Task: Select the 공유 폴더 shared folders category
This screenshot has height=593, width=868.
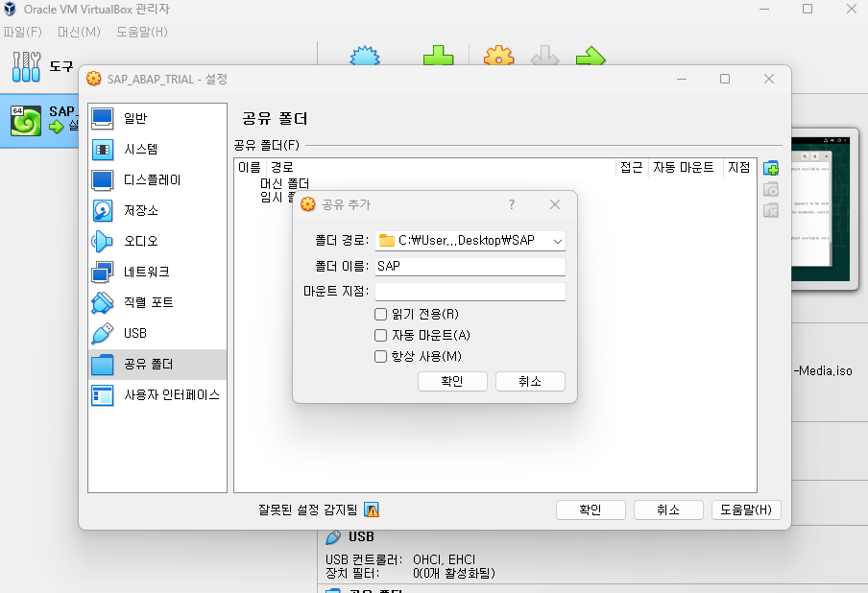Action: pos(157,364)
